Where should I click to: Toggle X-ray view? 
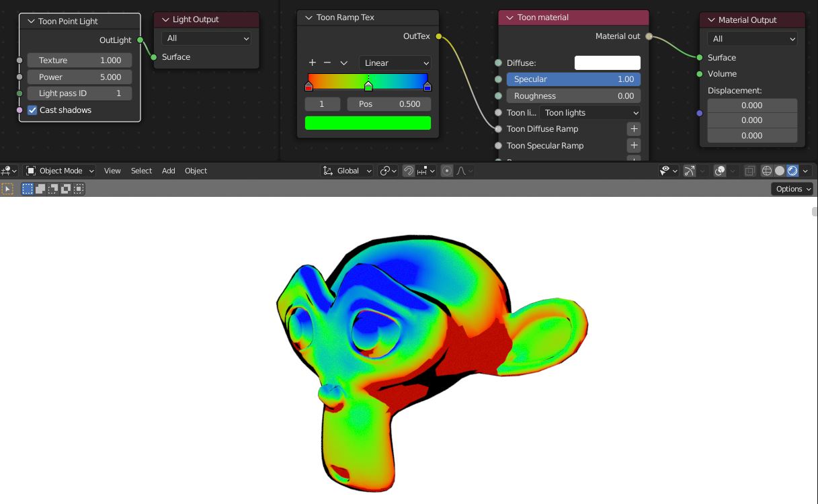[750, 171]
